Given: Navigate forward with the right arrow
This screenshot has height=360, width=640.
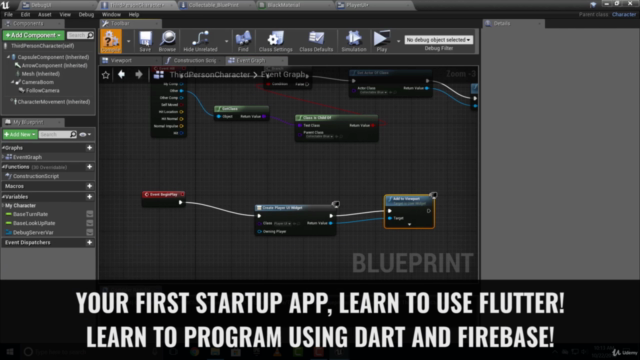Looking at the screenshot, I should click(139, 74).
